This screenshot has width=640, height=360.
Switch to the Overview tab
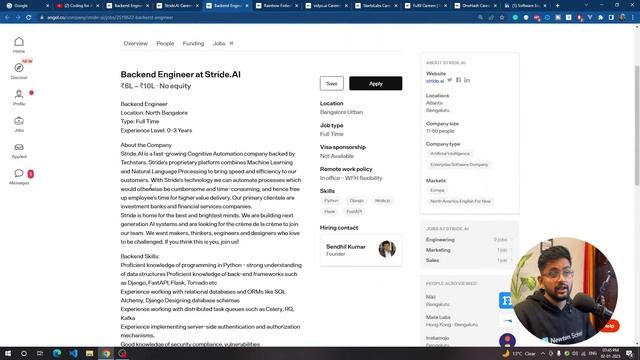pyautogui.click(x=136, y=43)
